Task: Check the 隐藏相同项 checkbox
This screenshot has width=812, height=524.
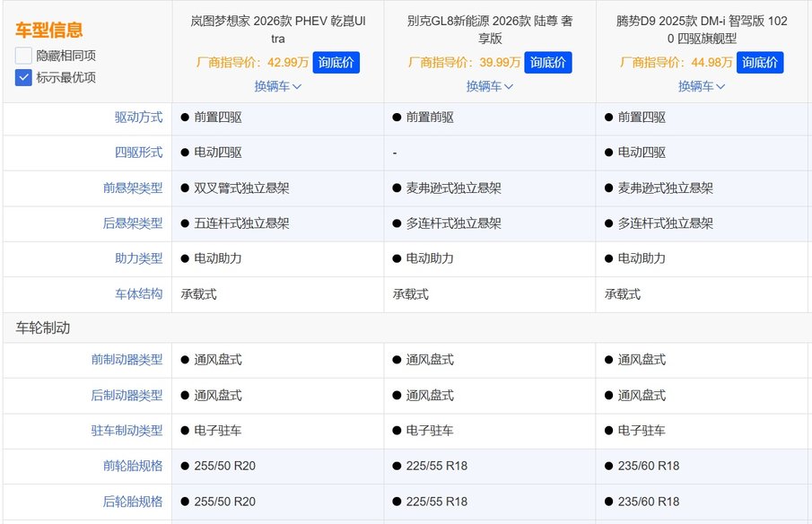Action: [x=24, y=56]
